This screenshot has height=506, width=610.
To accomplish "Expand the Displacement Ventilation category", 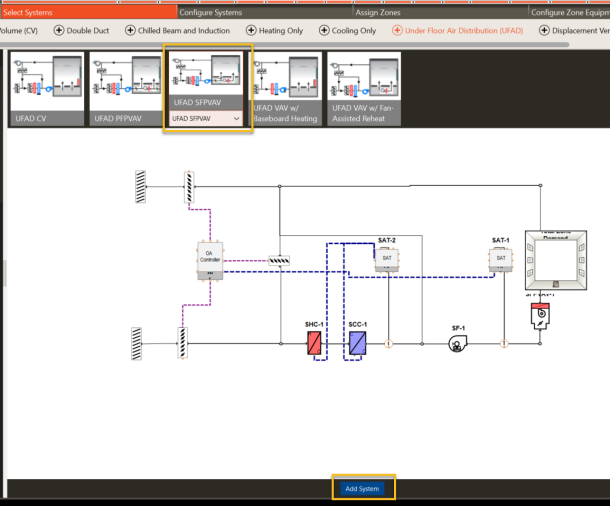I will tap(574, 30).
